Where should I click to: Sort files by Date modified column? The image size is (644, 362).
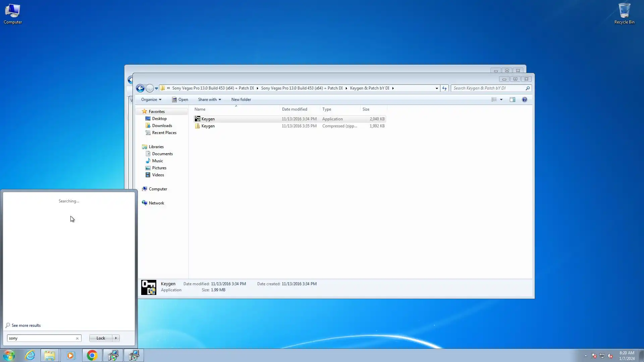click(294, 109)
